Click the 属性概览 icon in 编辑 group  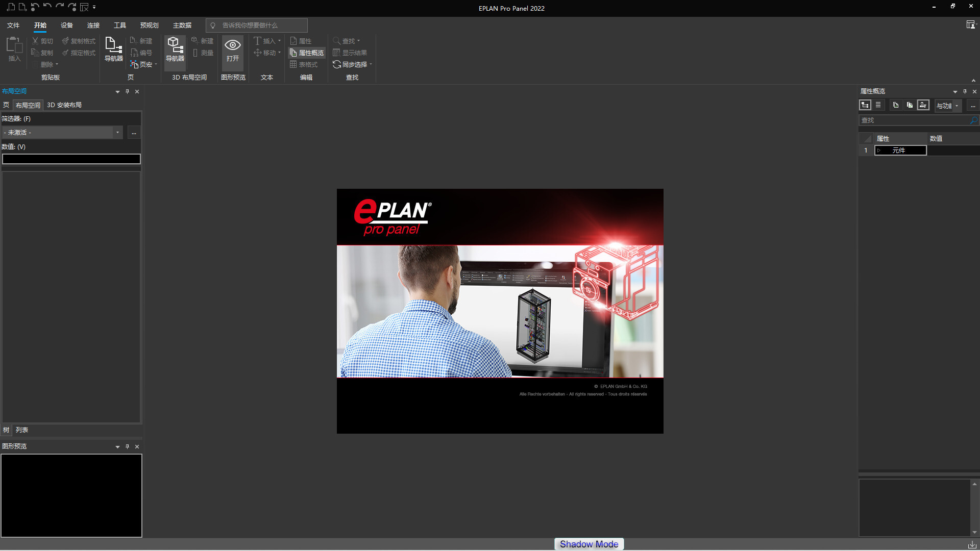tap(306, 53)
